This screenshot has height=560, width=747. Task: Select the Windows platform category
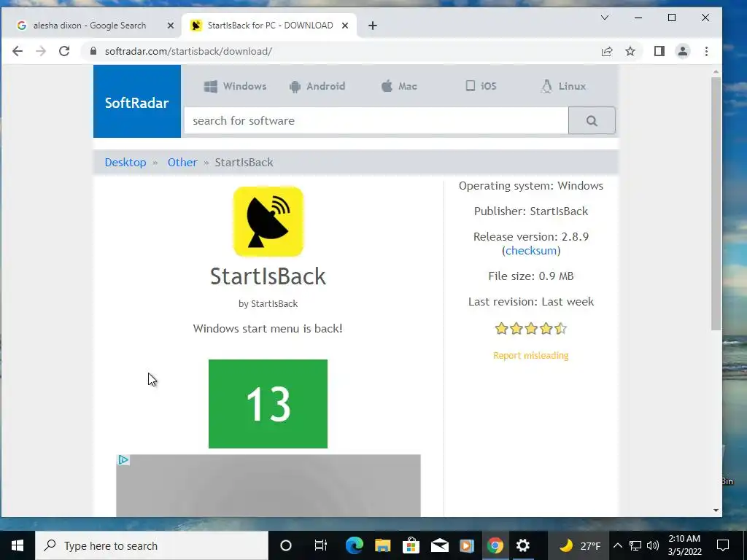tap(235, 86)
